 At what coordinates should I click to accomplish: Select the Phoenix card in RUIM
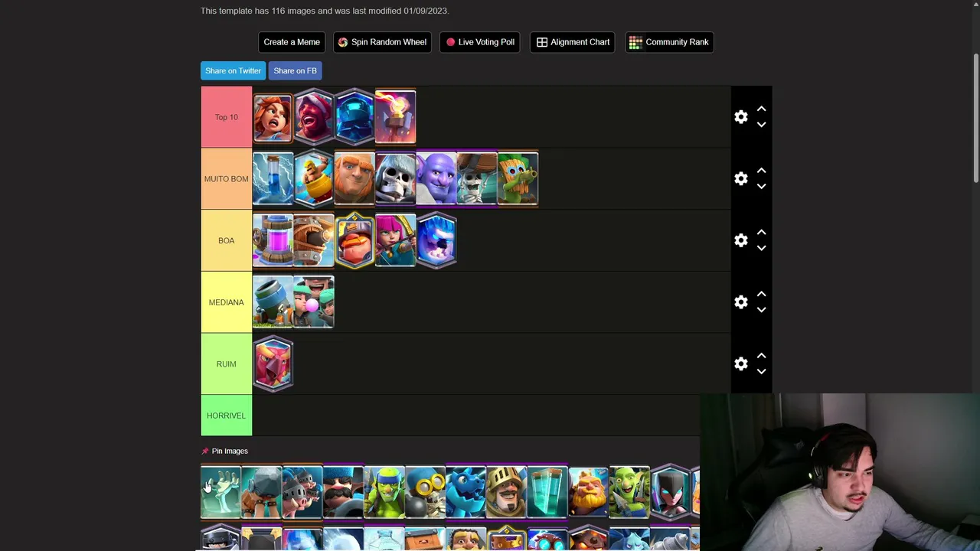273,364
